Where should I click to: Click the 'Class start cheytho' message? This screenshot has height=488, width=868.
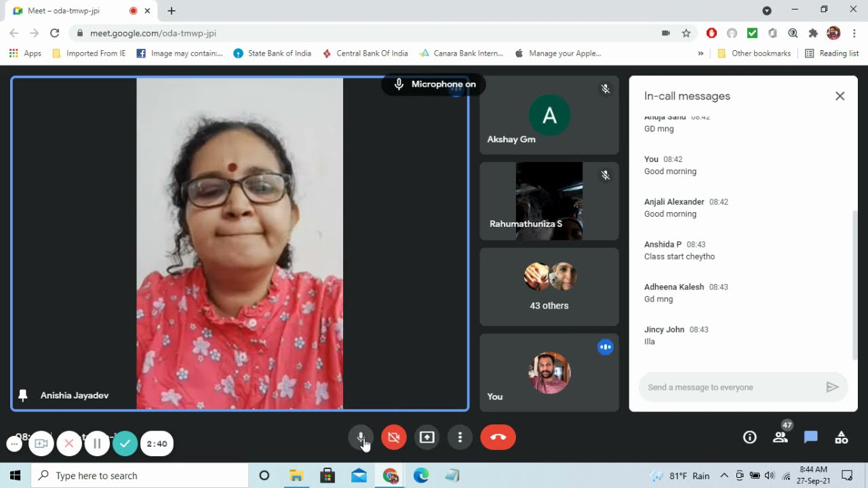[679, 256]
